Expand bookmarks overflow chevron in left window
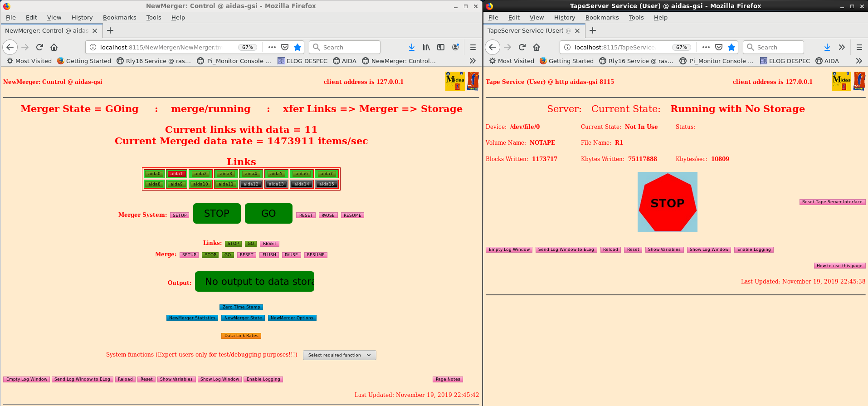This screenshot has height=406, width=868. point(473,61)
